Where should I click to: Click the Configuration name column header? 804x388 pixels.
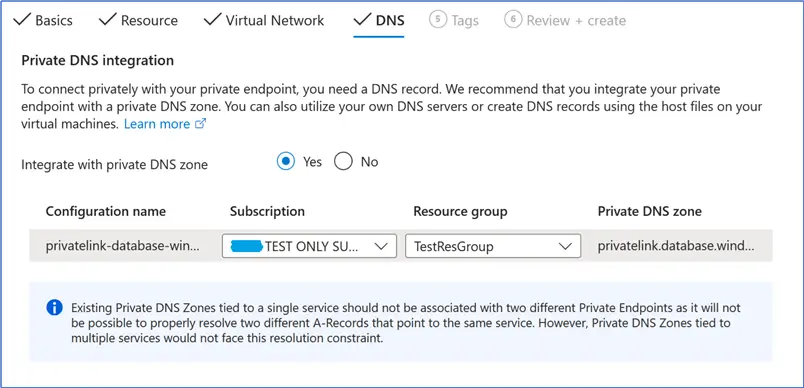106,211
